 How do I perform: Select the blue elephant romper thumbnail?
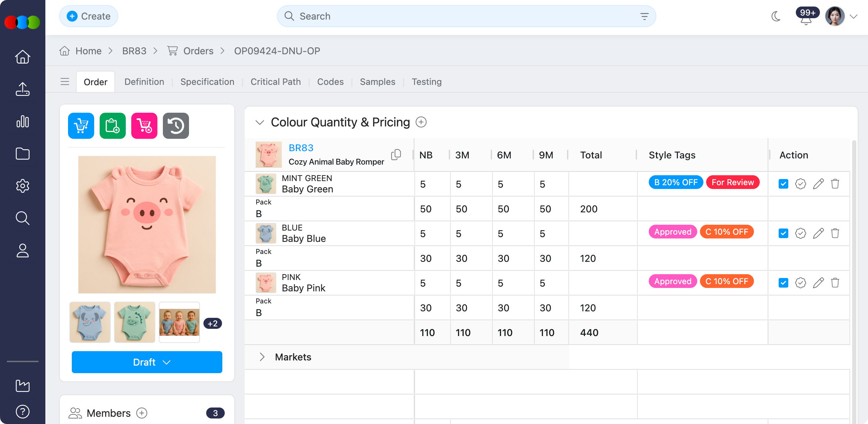[x=90, y=322]
